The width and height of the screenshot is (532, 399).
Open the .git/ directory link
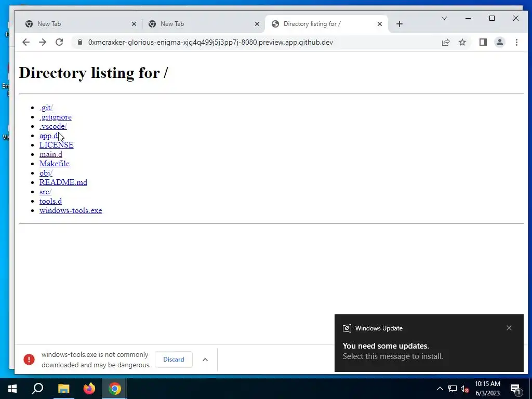46,108
